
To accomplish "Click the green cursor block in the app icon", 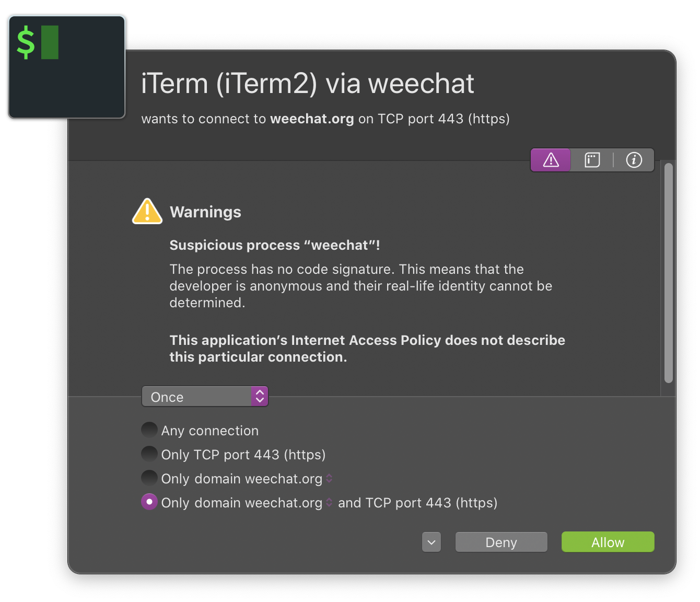I will (49, 42).
